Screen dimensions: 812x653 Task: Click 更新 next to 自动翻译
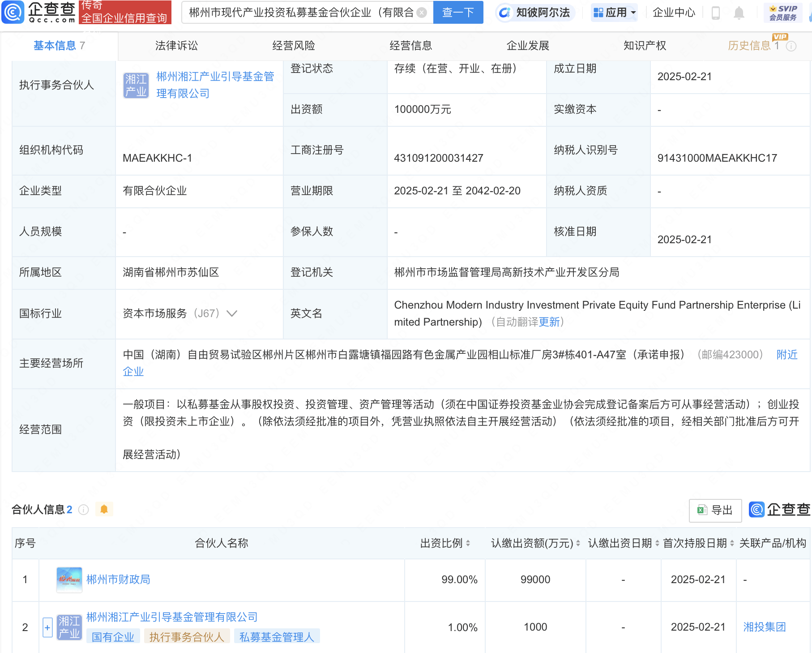pos(549,322)
